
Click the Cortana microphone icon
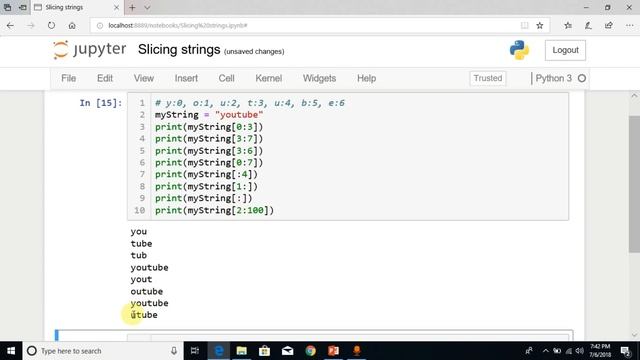(x=174, y=351)
